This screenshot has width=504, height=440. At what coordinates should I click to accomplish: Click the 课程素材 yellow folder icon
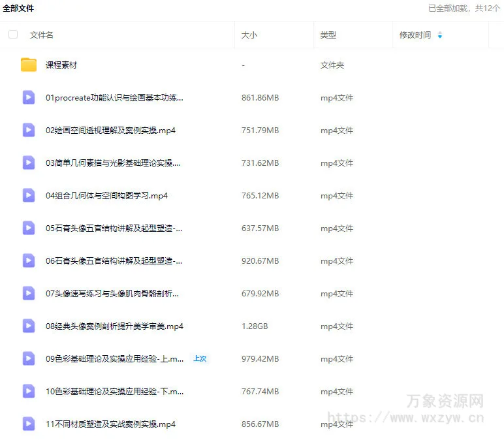29,65
